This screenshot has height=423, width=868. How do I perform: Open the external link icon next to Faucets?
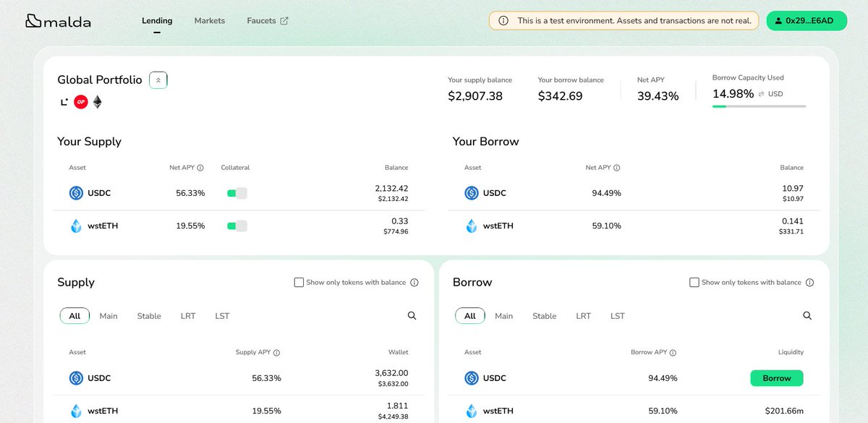tap(284, 21)
